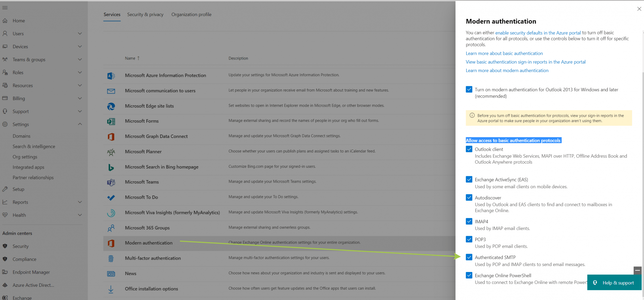Click the Security shield icon
This screenshot has width=644, height=300.
point(5,246)
